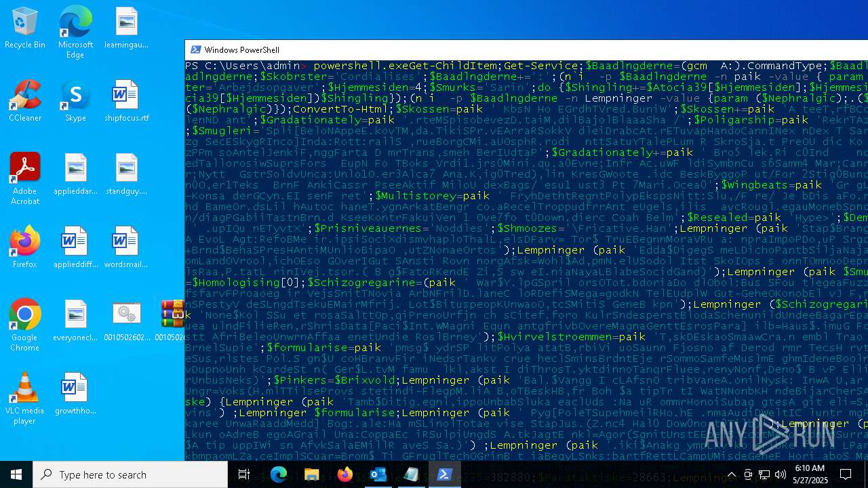Open File Explorer from the taskbar

(x=312, y=474)
